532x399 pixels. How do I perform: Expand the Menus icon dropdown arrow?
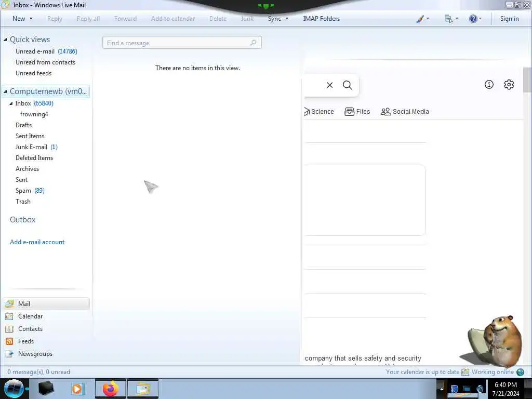(457, 19)
